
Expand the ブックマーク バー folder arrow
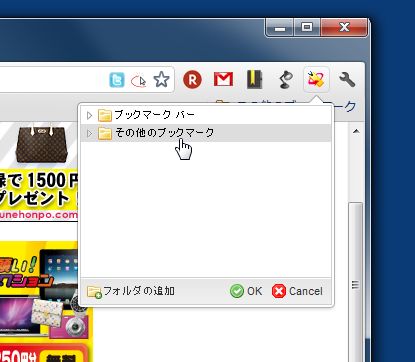pos(89,115)
